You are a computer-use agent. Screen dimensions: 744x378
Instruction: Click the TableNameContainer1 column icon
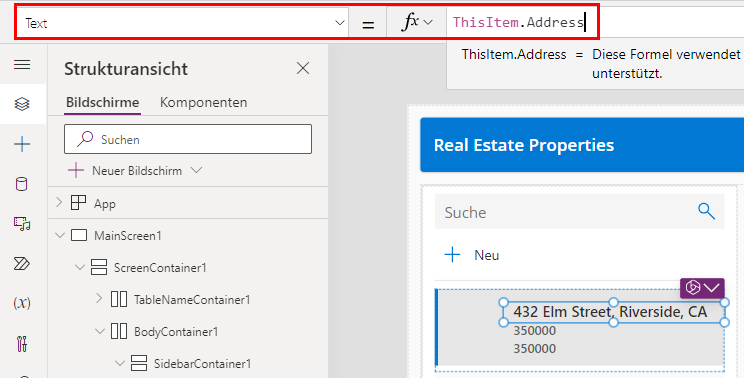pyautogui.click(x=119, y=299)
